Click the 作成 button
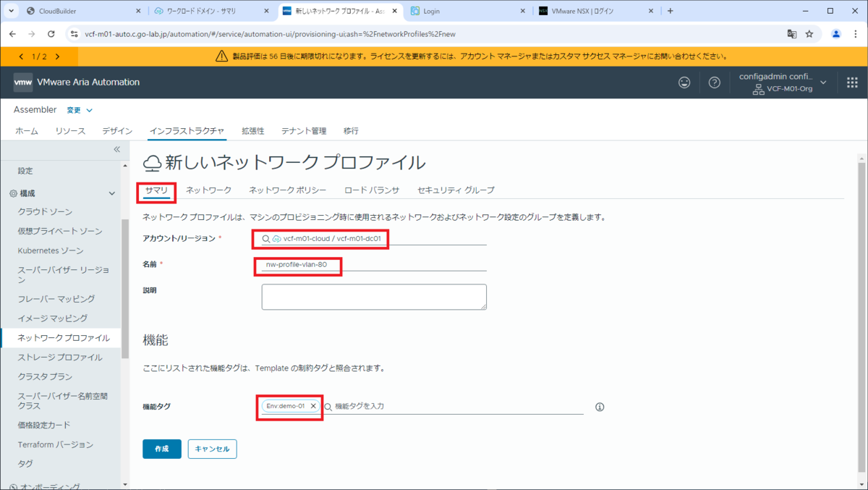 162,449
